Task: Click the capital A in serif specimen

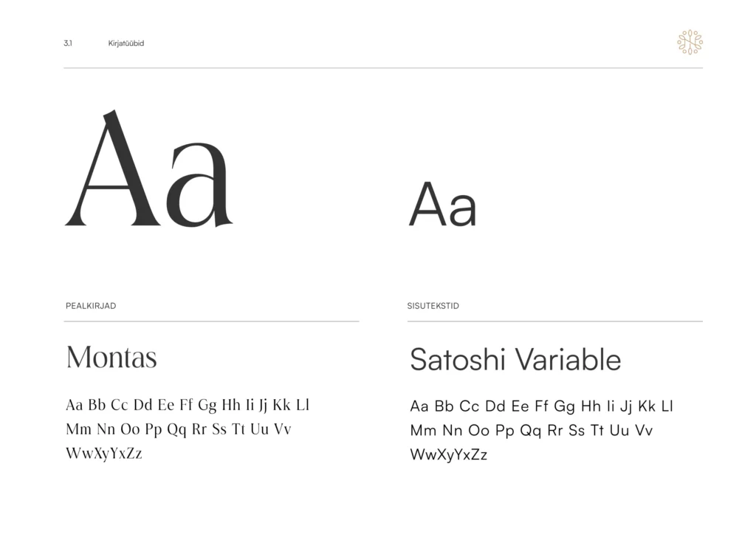Action: point(113,168)
